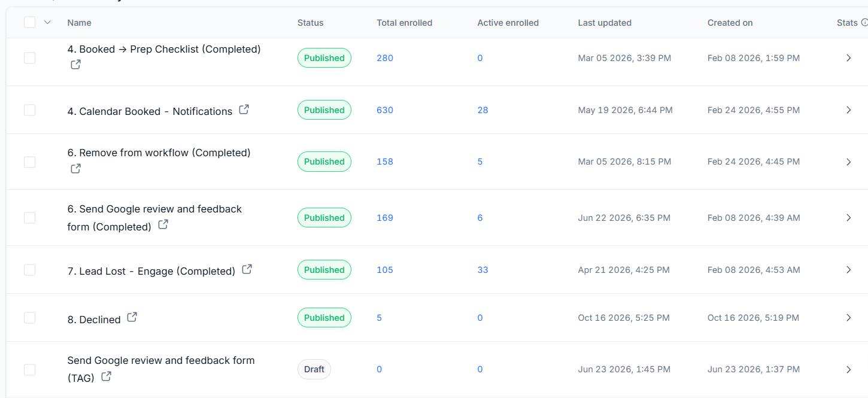The height and width of the screenshot is (398, 868).
Task: Expand stats chevron for row with 169 enrolled
Action: 848,218
